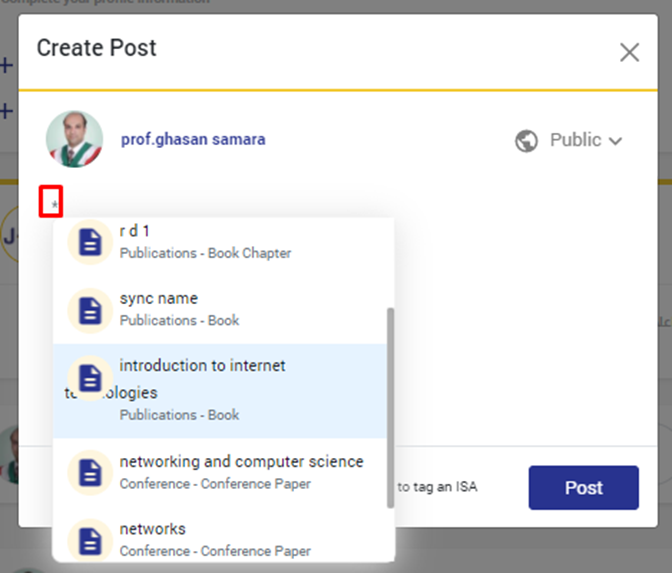
Task: Choose the "sync name" book suggestion
Action: click(x=180, y=309)
